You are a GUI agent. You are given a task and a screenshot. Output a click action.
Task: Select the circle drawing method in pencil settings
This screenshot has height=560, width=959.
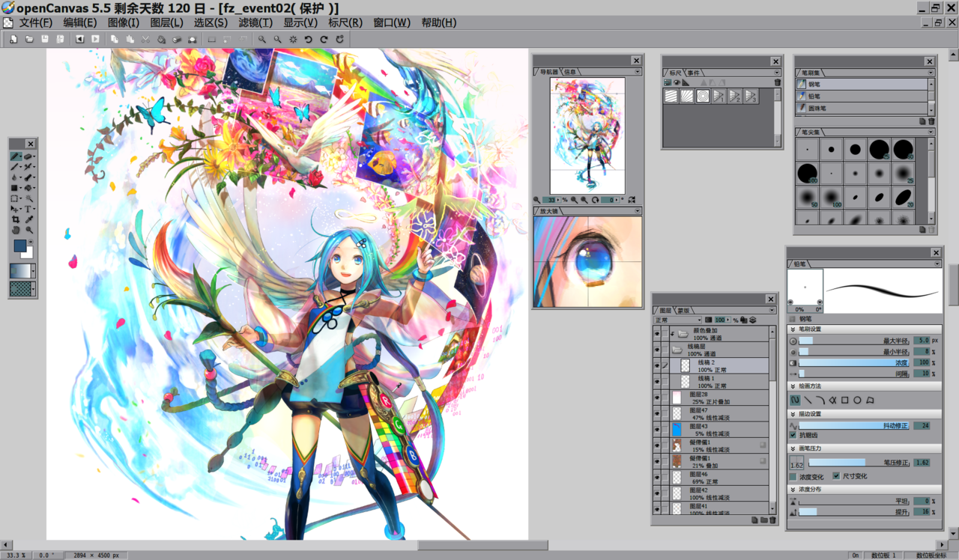click(x=857, y=400)
